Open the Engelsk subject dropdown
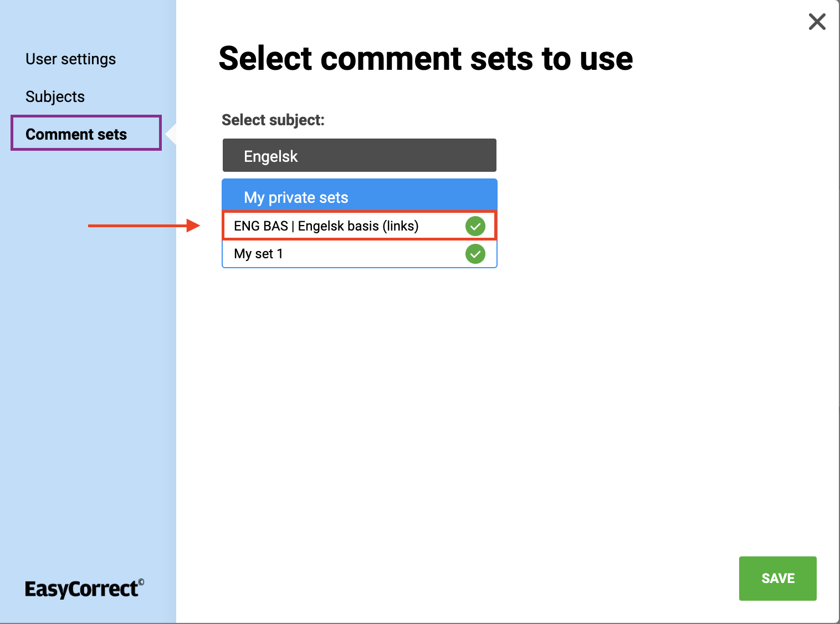Screen dimensions: 840x624 click(x=359, y=156)
